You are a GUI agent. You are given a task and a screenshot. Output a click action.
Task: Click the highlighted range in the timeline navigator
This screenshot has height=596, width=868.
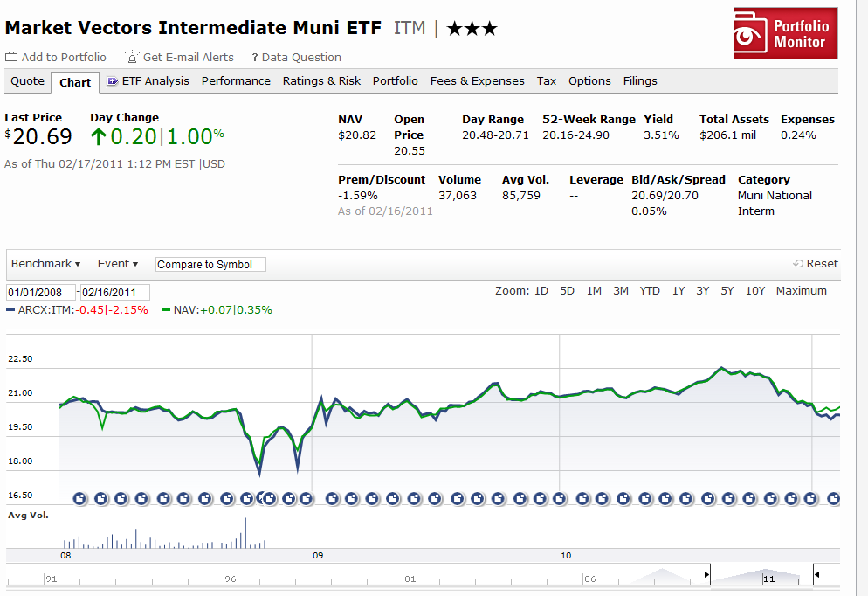point(761,576)
